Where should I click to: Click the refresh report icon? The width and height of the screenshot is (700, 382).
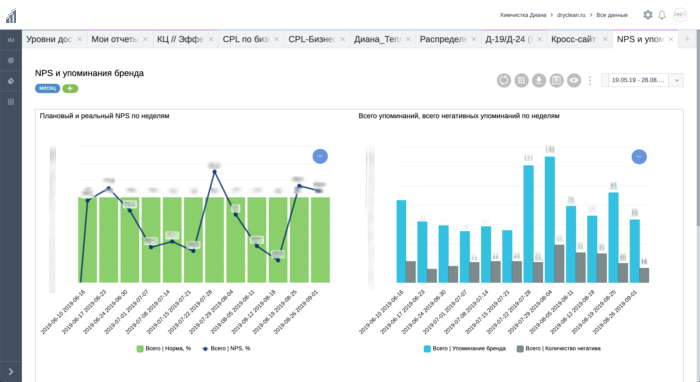tap(504, 80)
